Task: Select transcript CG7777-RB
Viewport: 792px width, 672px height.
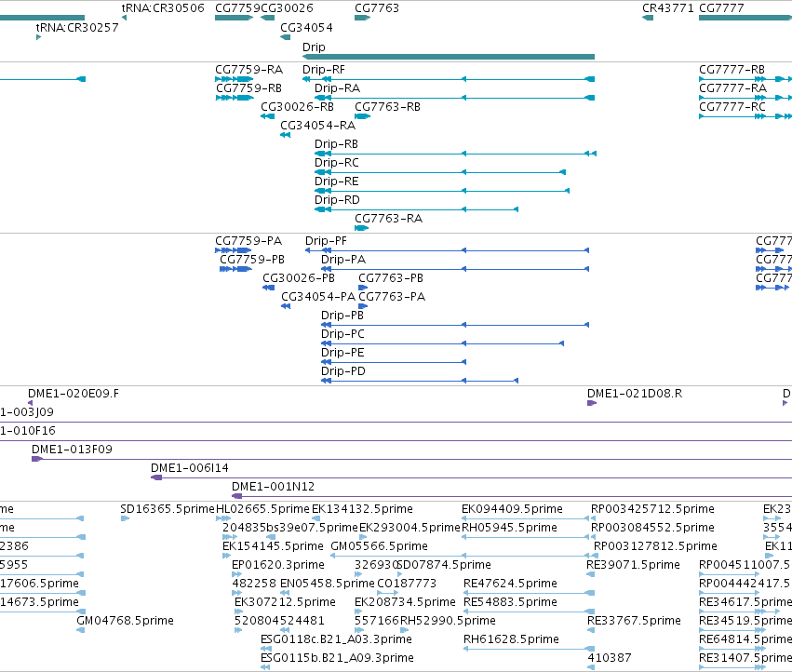Action: pos(732,69)
